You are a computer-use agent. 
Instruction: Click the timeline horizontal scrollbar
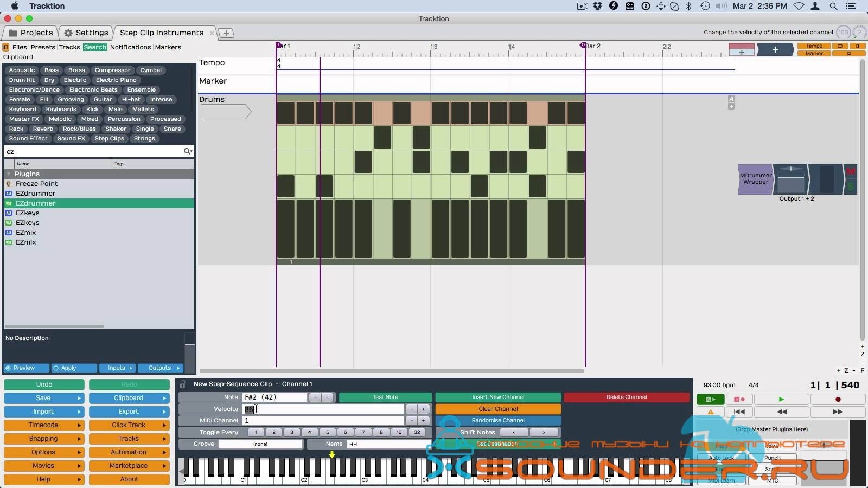(392, 371)
